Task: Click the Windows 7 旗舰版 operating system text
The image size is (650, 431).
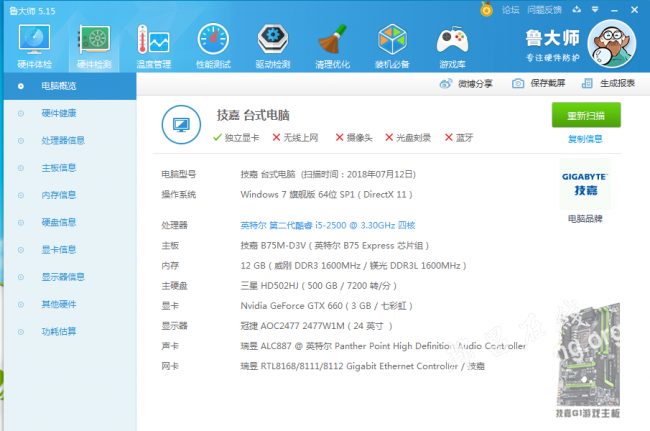Action: pos(326,194)
